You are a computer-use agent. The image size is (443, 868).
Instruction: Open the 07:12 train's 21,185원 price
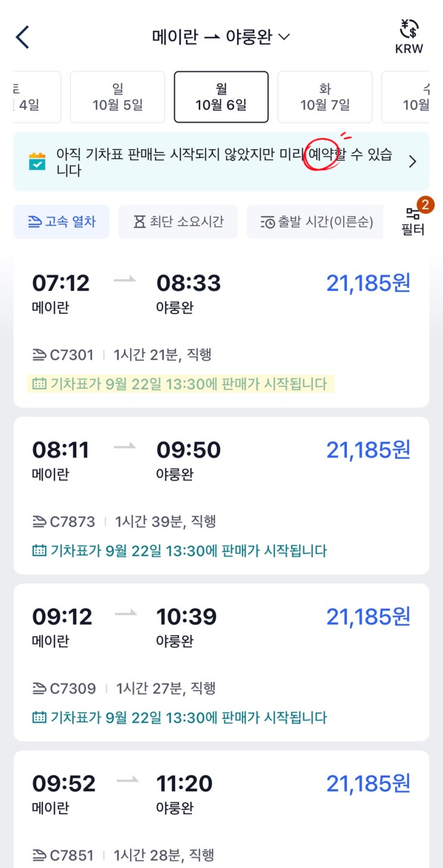[x=368, y=284]
